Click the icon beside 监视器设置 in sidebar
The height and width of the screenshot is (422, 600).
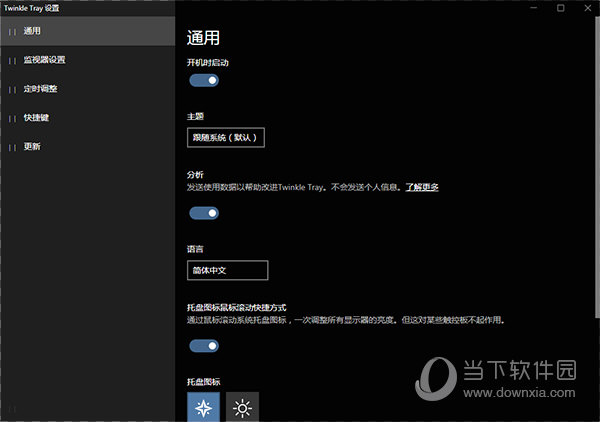[x=12, y=60]
